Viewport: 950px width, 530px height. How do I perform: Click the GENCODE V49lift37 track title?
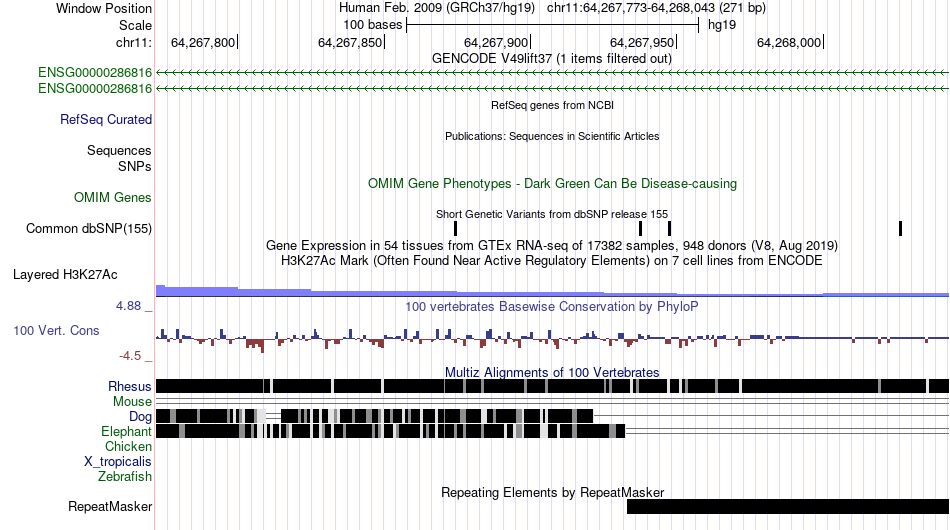[x=551, y=59]
